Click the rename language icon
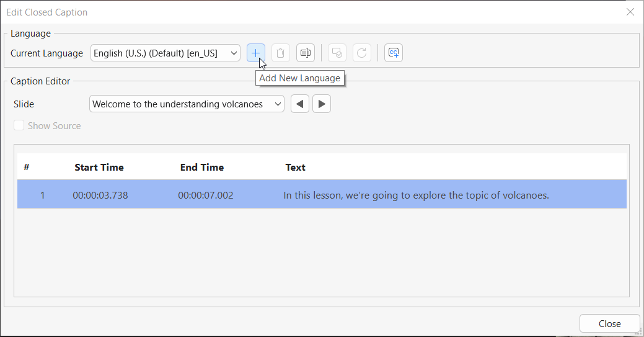Screen dimensions: 644x337 point(306,53)
